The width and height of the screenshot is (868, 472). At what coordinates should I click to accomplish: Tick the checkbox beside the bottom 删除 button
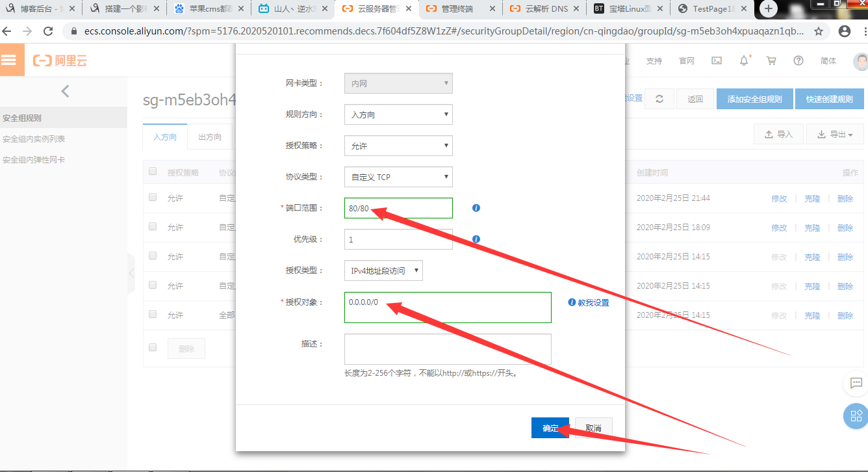pos(153,348)
